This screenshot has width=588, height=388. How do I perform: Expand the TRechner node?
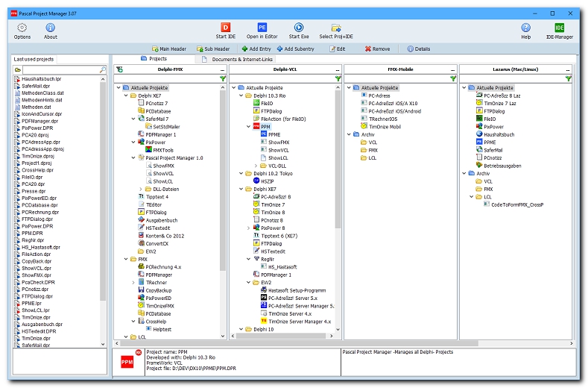click(x=133, y=283)
